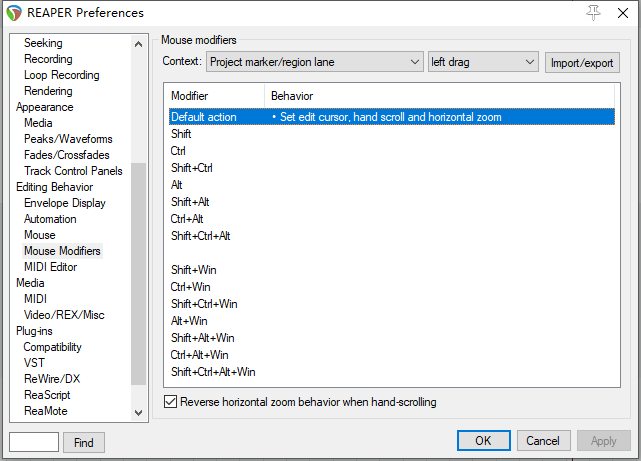The width and height of the screenshot is (641, 461).
Task: Select top-level Media category below MIDI Editor
Action: tap(30, 283)
